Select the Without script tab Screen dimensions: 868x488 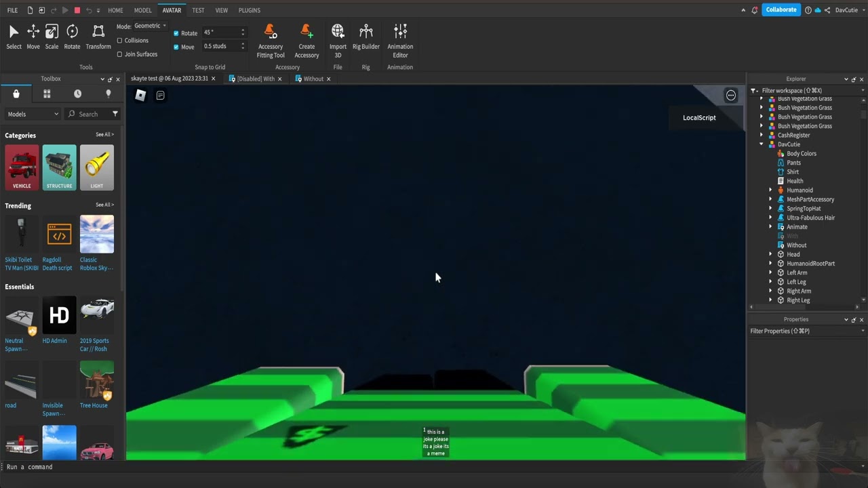[x=313, y=79]
